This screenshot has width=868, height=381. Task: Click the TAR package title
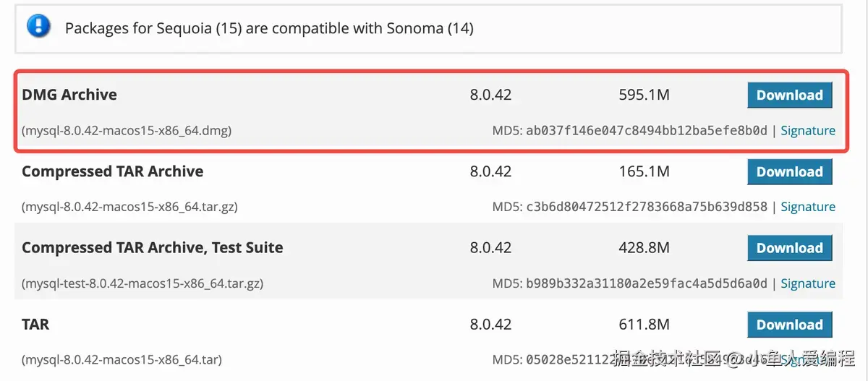[35, 325]
